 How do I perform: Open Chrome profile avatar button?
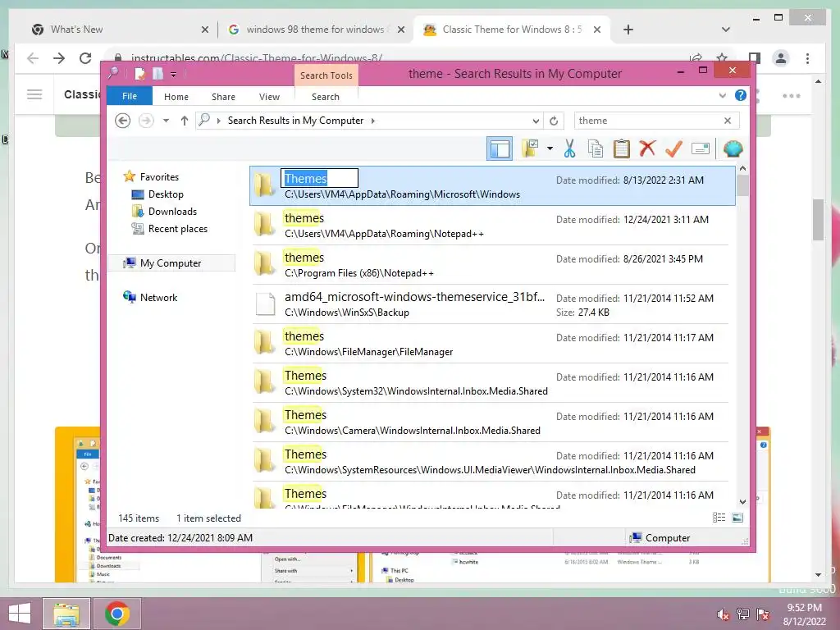(781, 58)
